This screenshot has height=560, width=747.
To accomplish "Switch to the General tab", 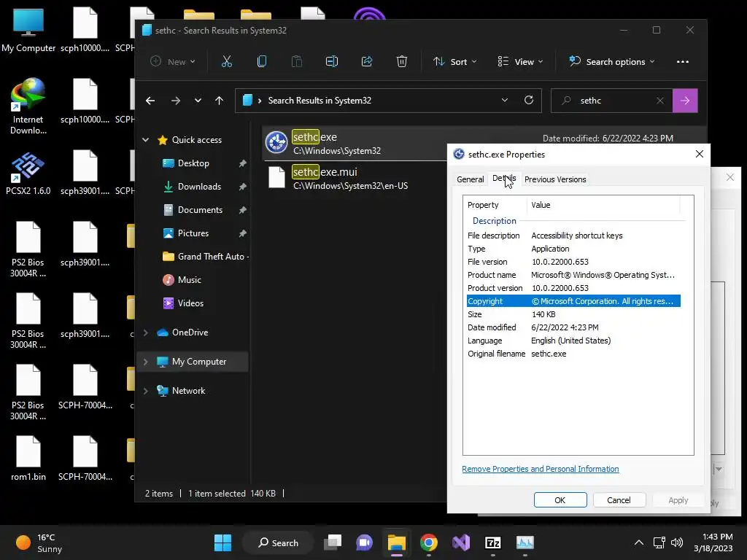I will [x=471, y=179].
